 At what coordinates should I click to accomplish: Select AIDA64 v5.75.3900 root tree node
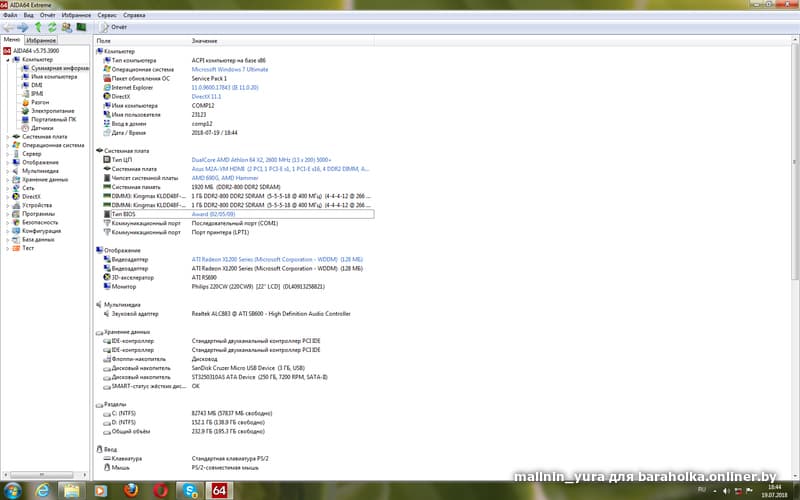click(x=36, y=51)
